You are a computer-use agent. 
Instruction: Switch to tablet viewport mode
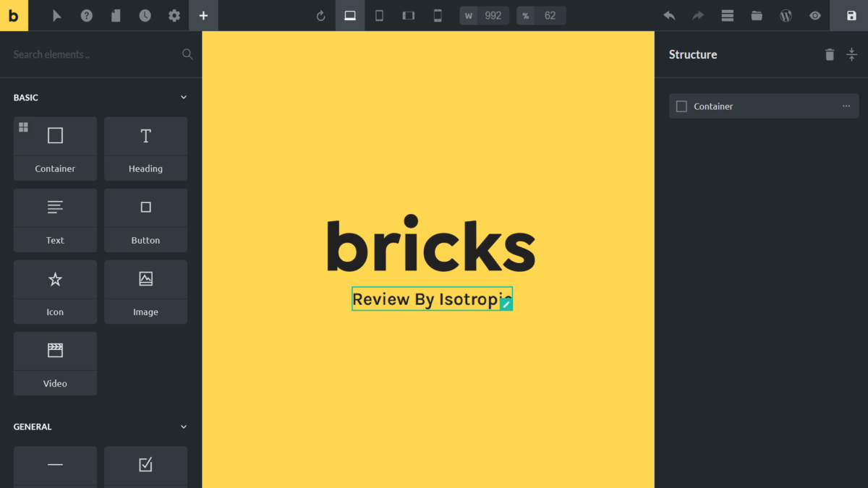tap(379, 15)
